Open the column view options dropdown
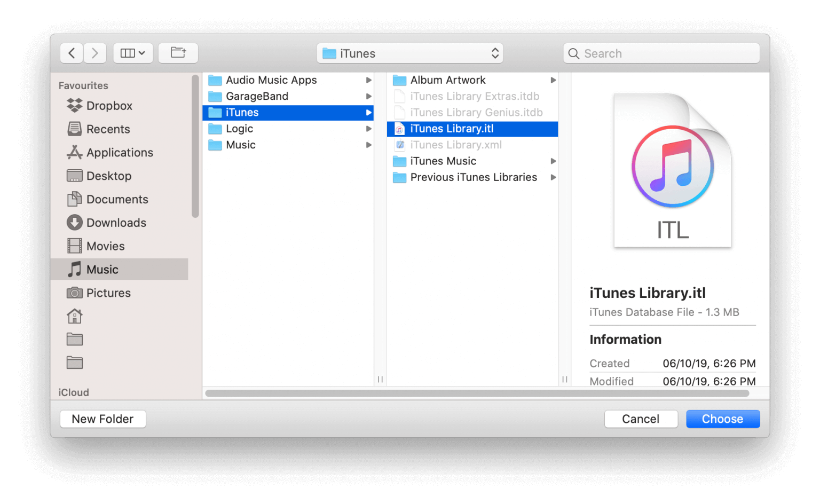This screenshot has width=820, height=504. [133, 53]
